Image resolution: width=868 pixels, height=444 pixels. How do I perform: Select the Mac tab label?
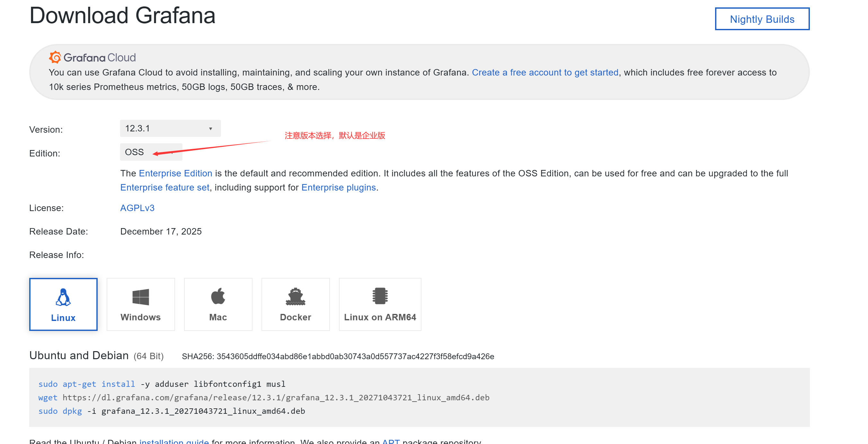coord(218,317)
